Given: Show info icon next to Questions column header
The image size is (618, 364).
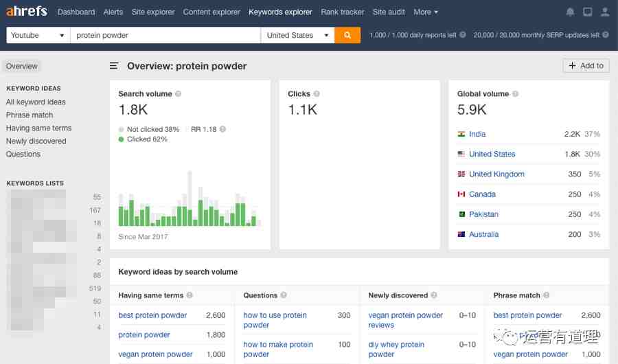Looking at the screenshot, I should [284, 295].
